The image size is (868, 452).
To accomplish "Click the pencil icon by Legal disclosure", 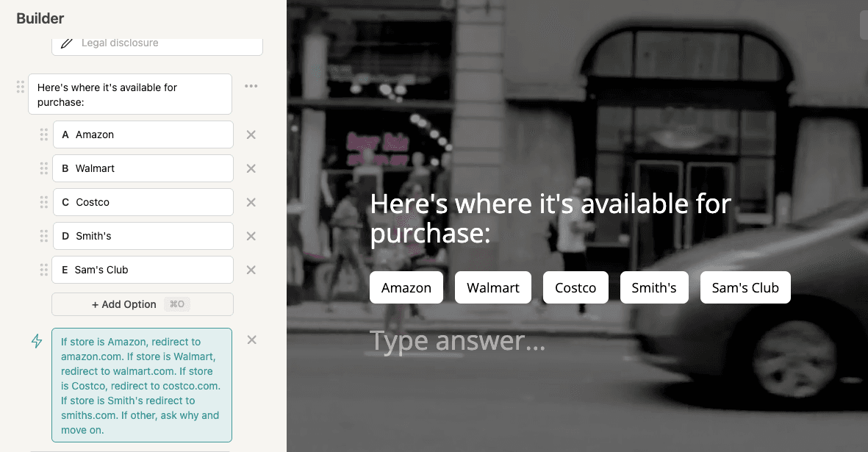I will pos(67,43).
